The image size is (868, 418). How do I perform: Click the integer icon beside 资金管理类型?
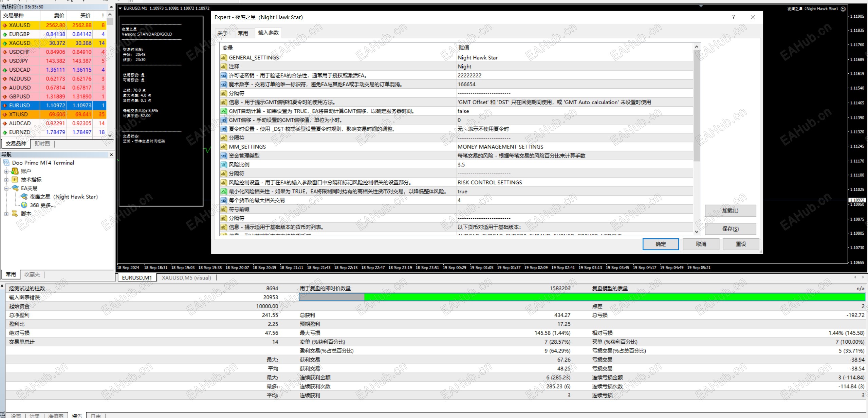(224, 156)
